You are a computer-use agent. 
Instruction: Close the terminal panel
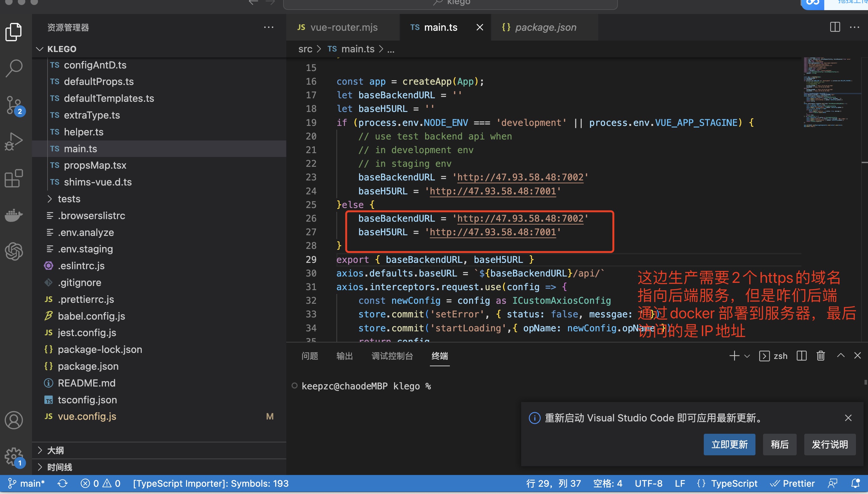858,355
